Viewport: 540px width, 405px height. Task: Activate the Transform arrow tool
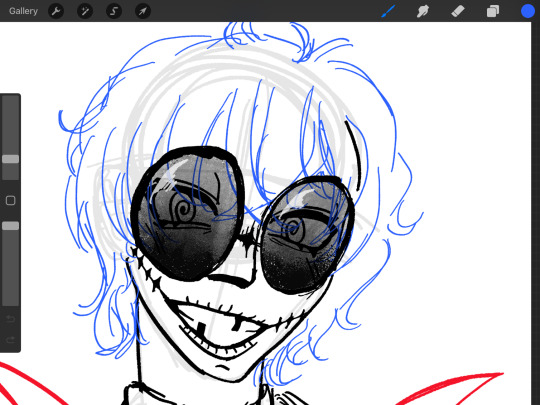pos(143,11)
